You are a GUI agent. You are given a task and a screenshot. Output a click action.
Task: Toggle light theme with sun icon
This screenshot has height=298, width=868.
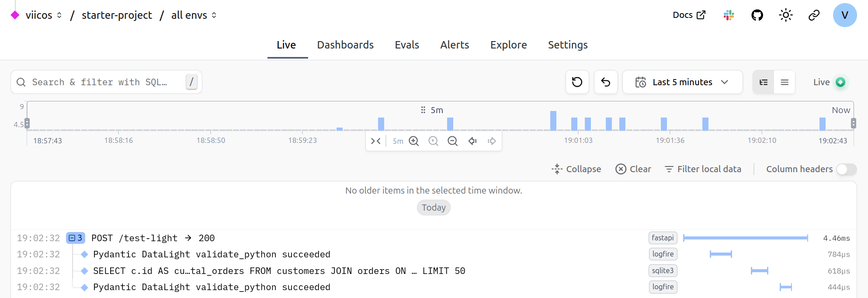coord(785,15)
